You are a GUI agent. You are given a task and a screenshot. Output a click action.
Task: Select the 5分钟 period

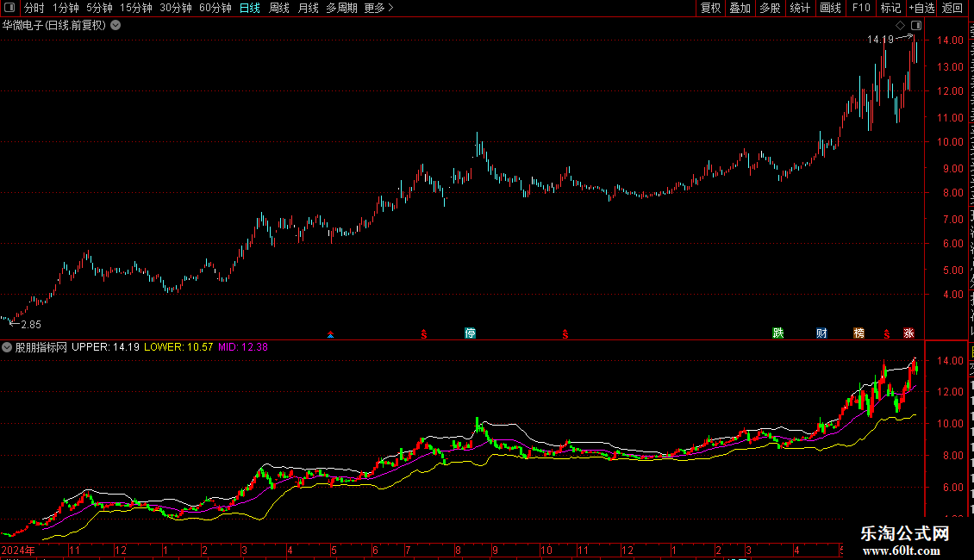99,8
